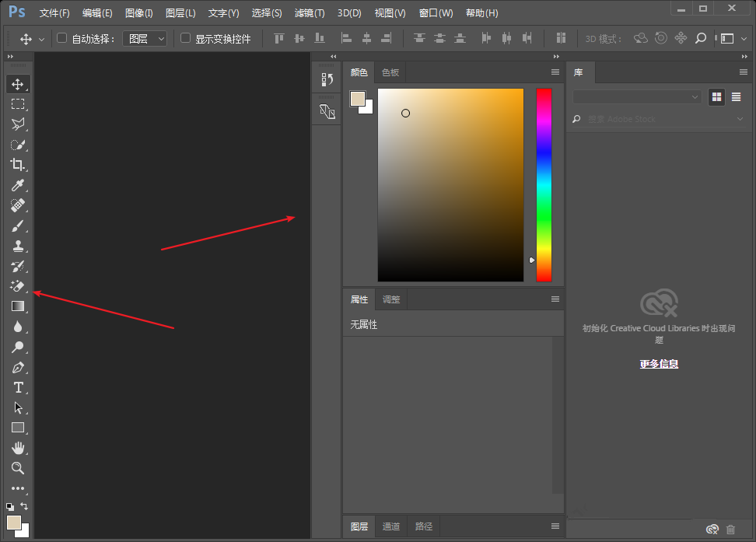Select the Hand tool
Screen dimensions: 756x542
tap(17, 448)
